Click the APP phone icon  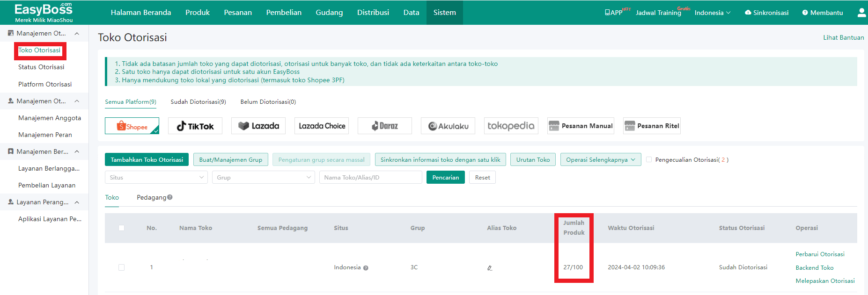(x=607, y=13)
